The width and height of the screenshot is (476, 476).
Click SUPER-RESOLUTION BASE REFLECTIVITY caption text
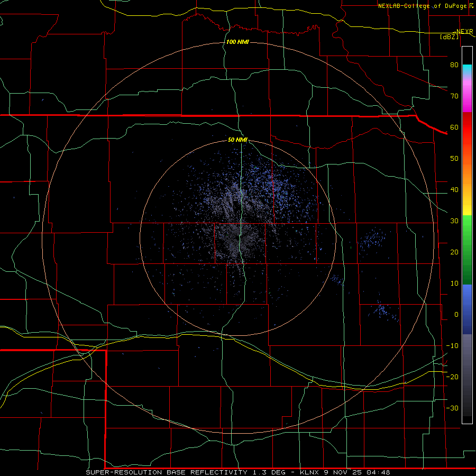point(167,472)
